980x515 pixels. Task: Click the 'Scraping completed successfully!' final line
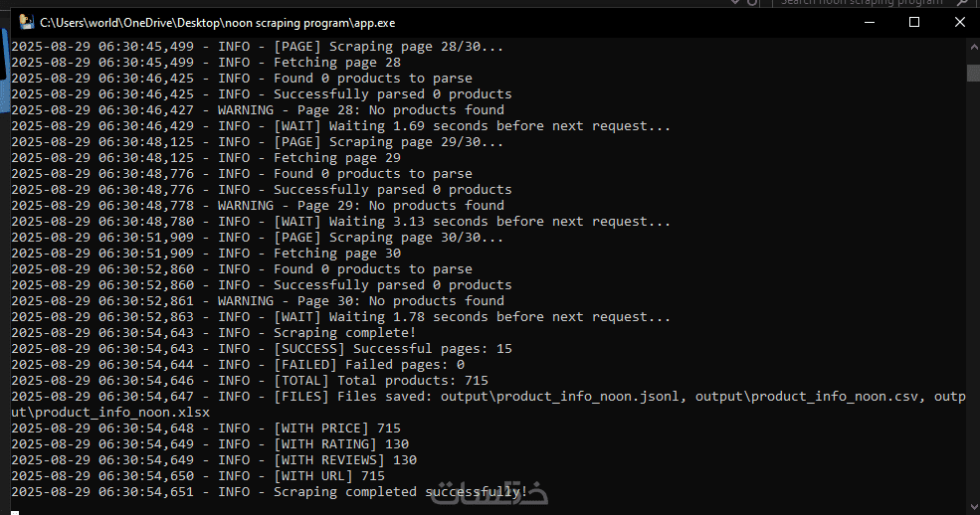click(x=400, y=492)
